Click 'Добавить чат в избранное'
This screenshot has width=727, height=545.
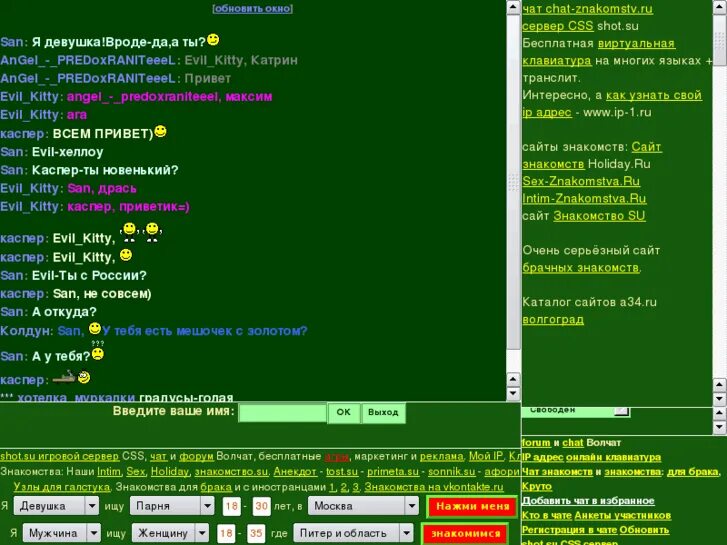click(588, 501)
